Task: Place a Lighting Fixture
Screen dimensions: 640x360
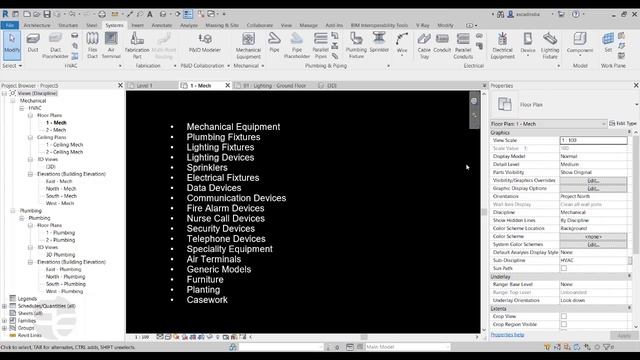Action: pos(550,46)
